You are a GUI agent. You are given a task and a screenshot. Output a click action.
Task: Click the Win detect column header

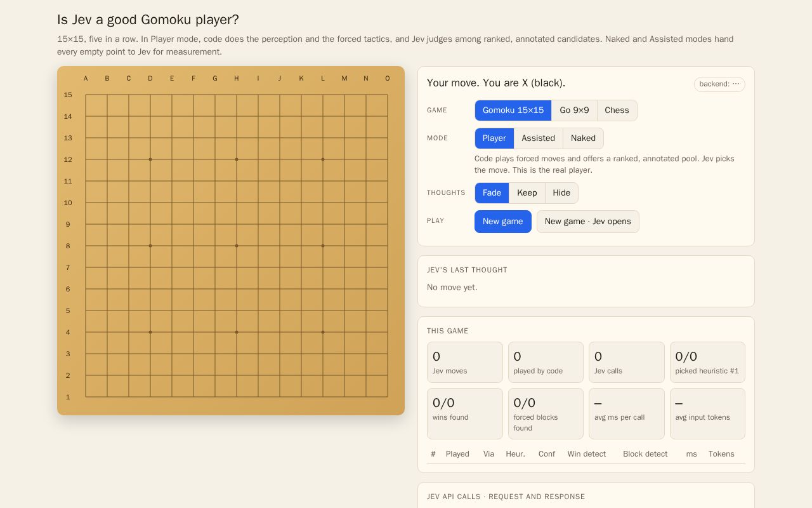pos(587,454)
